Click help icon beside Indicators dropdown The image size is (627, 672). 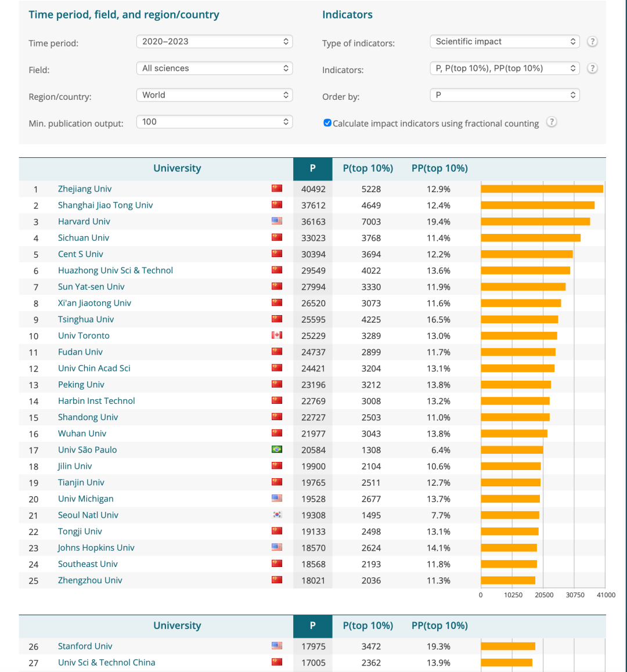[x=592, y=68]
